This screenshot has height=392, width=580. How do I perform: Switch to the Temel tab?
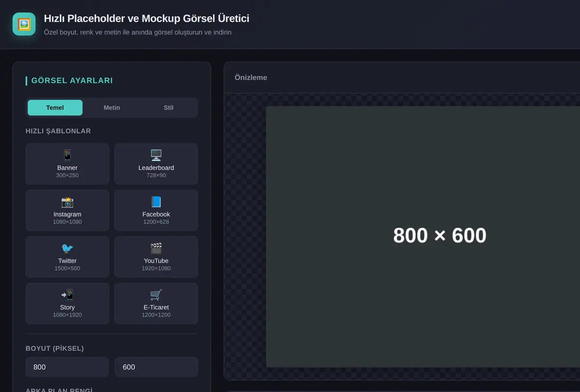click(55, 108)
